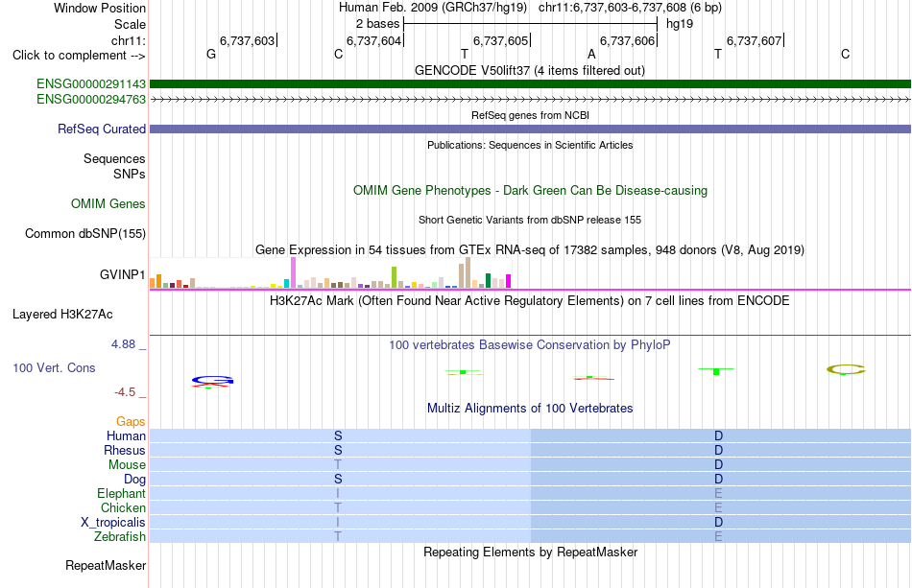Click the 'SNPs' track label
912x588 pixels.
130,174
